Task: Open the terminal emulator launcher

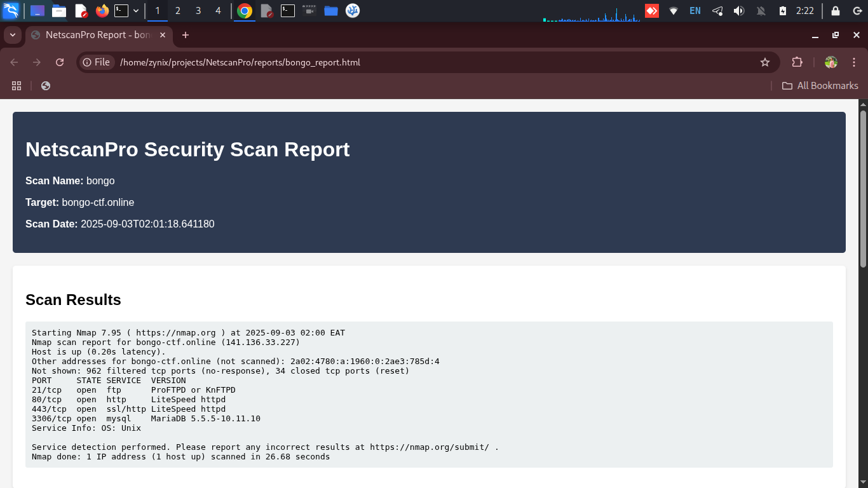Action: tap(121, 11)
